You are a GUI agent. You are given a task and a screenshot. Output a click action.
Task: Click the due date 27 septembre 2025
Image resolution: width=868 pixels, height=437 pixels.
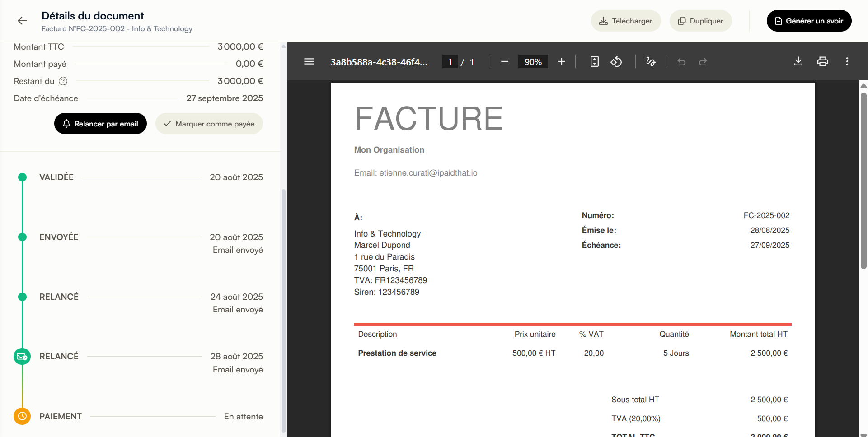pyautogui.click(x=225, y=98)
